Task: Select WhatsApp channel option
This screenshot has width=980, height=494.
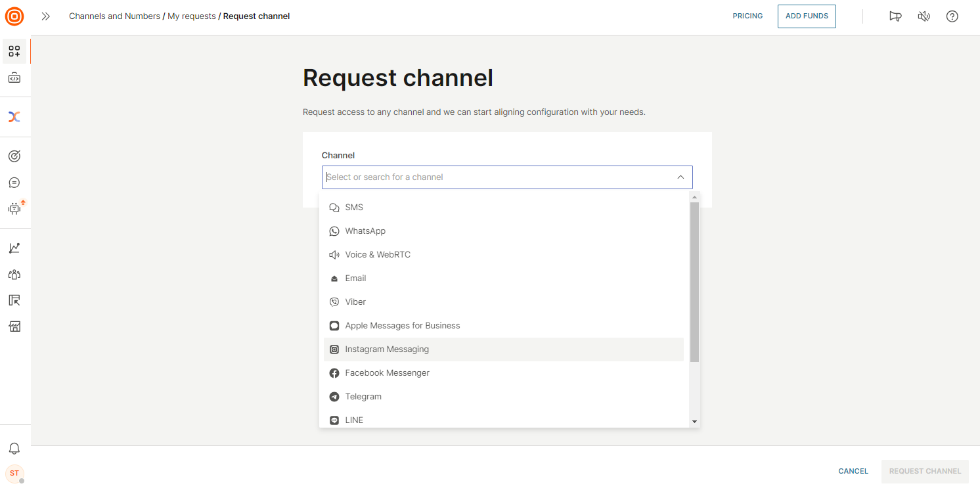Action: coord(504,231)
